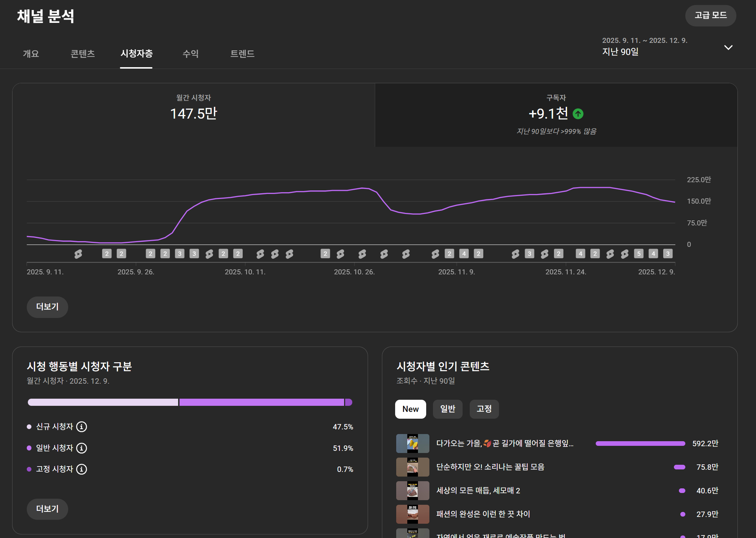This screenshot has width=756, height=538.
Task: Click the '5' video count marker
Action: coord(639,254)
